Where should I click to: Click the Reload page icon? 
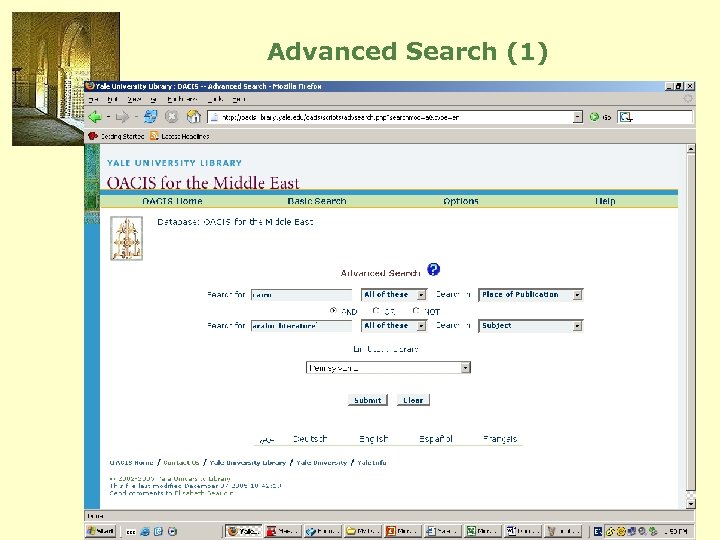150,117
